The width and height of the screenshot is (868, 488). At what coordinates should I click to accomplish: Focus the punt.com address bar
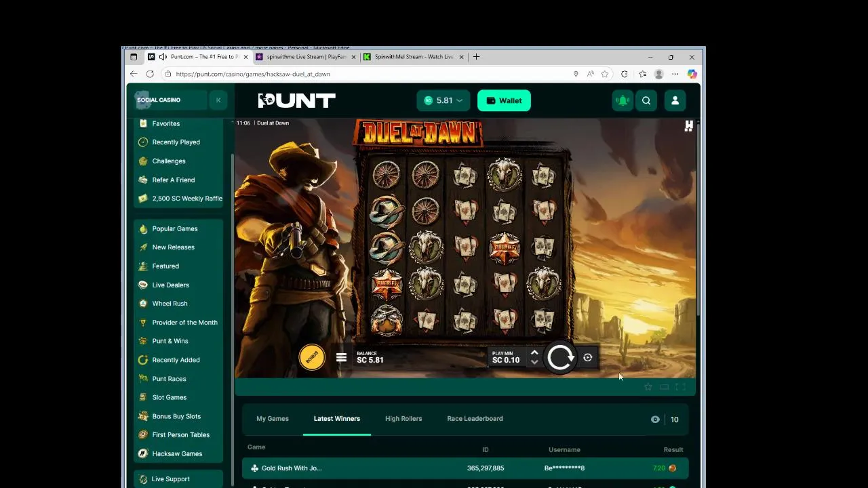pyautogui.click(x=366, y=74)
